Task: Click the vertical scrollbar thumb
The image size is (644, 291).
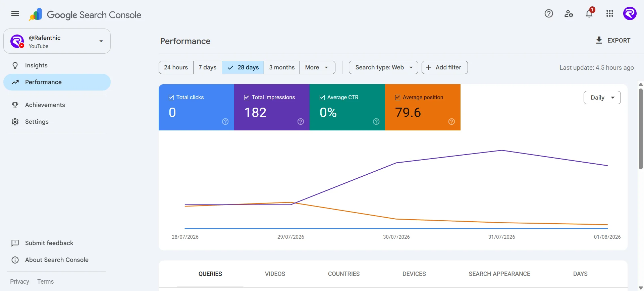Action: 641,129
